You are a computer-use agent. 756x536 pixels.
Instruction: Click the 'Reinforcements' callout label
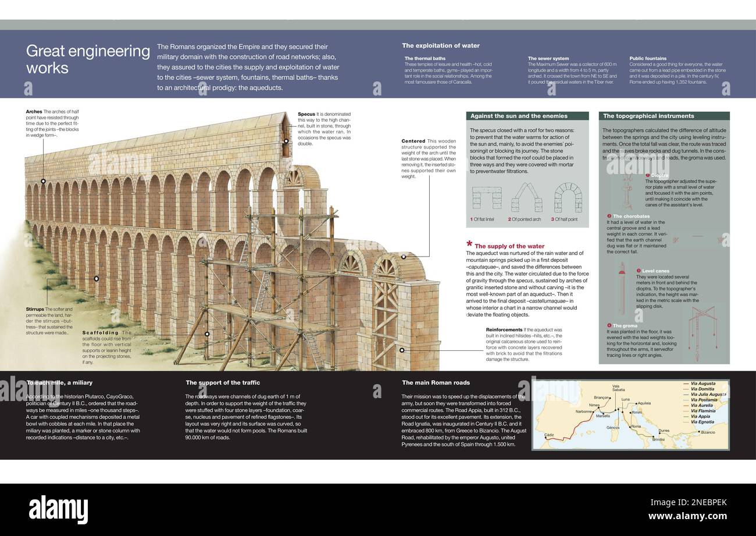click(x=504, y=329)
